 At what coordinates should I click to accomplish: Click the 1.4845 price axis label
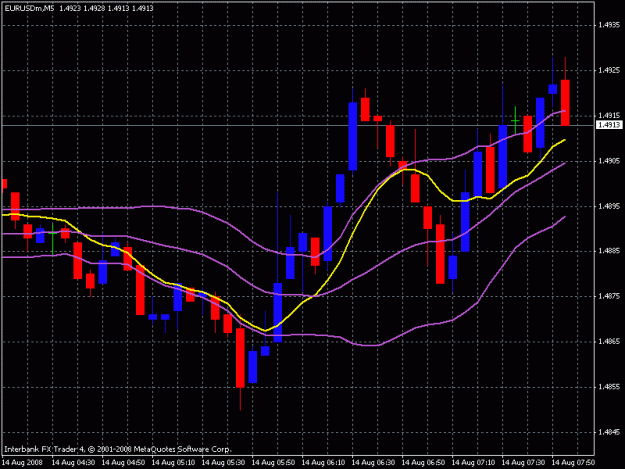pyautogui.click(x=609, y=432)
